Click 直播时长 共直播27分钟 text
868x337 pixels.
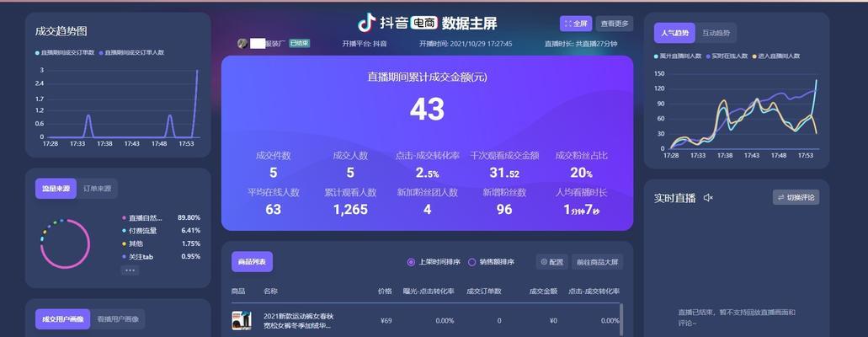(581, 43)
